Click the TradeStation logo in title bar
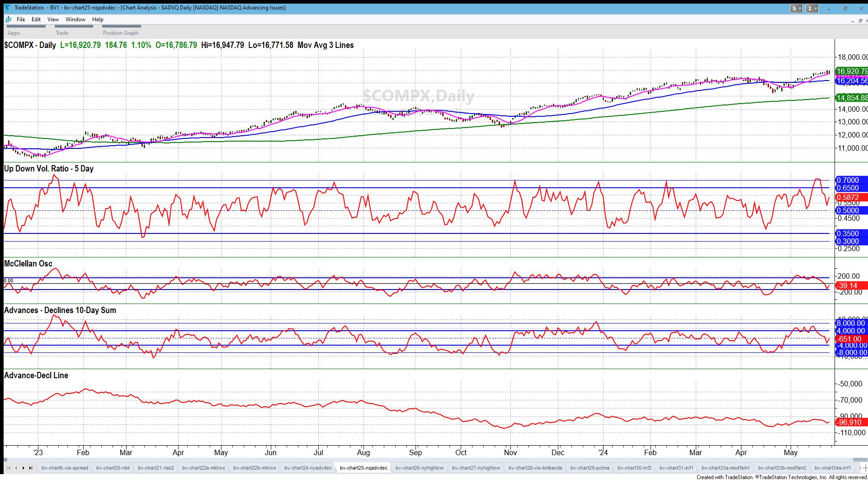 coord(7,8)
